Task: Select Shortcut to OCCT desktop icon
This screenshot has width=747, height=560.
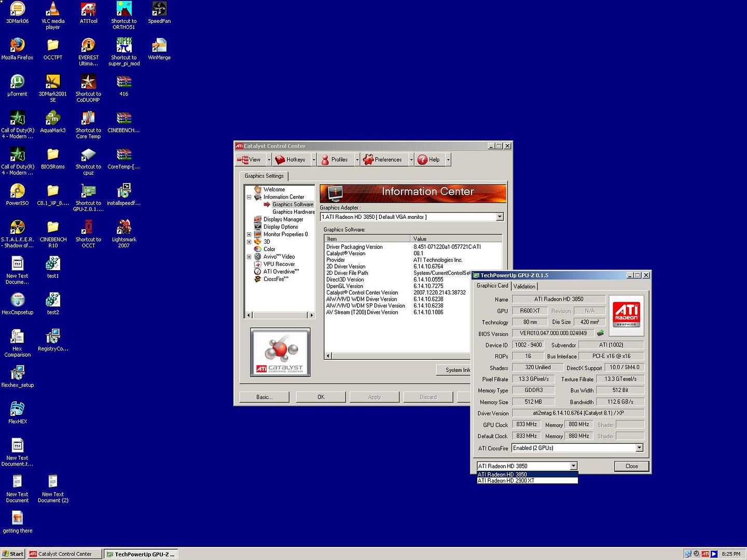Action: (88, 233)
